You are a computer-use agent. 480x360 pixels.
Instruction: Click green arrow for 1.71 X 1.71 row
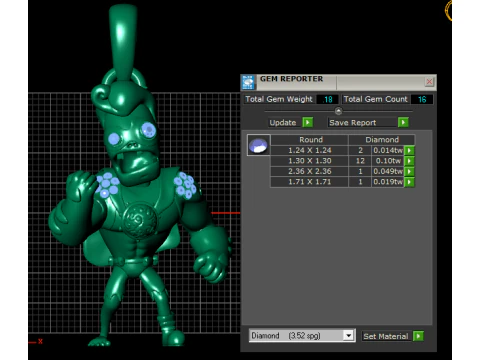(409, 182)
